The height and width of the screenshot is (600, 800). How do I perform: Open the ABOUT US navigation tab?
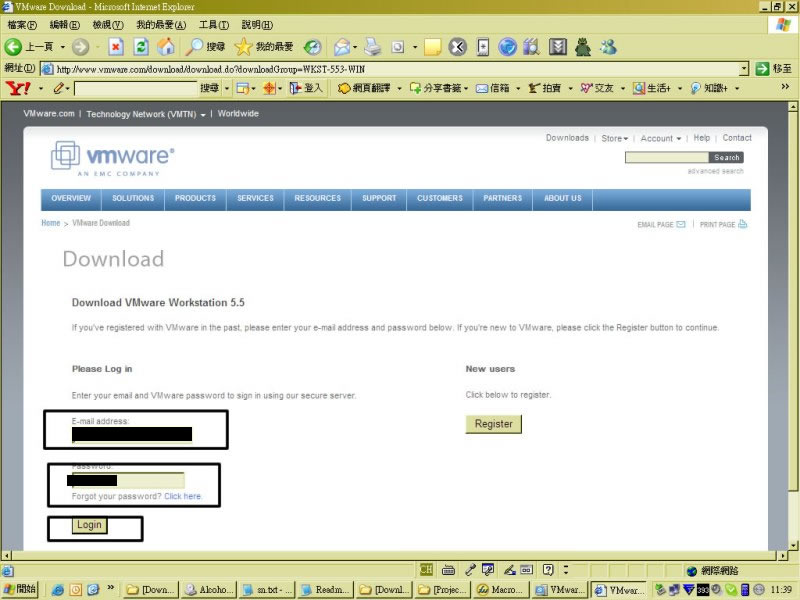(563, 198)
